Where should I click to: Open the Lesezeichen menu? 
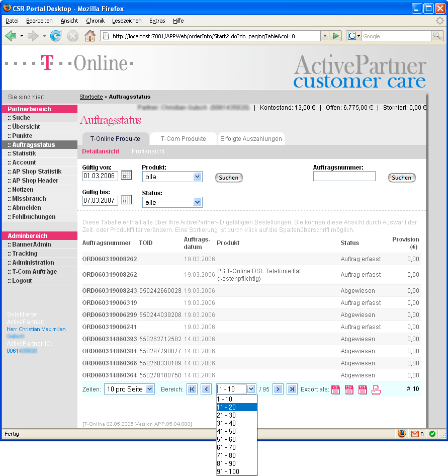(127, 21)
